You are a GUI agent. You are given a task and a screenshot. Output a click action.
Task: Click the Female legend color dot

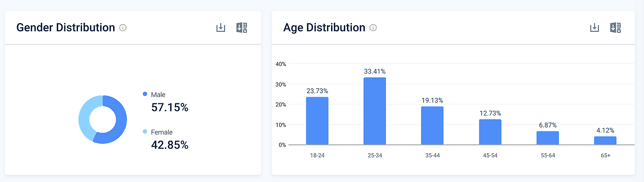145,132
